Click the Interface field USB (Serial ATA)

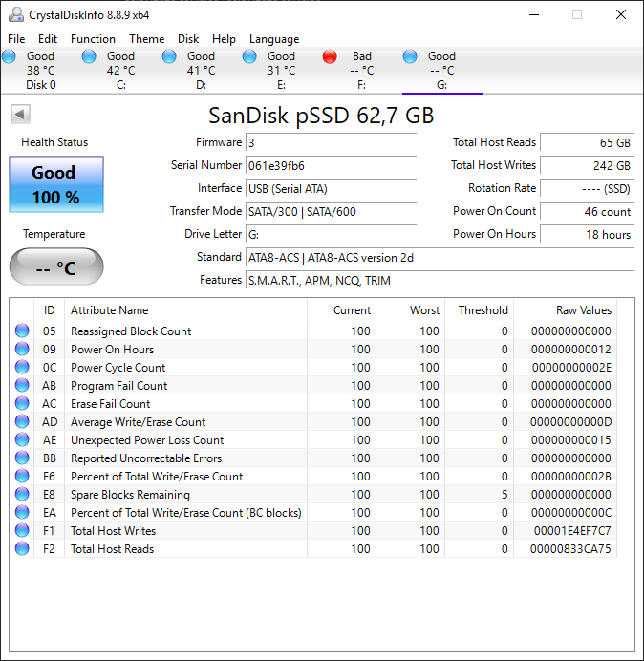331,188
